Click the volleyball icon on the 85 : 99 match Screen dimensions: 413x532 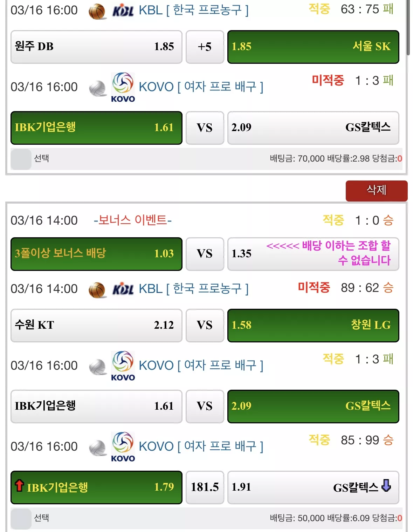97,448
